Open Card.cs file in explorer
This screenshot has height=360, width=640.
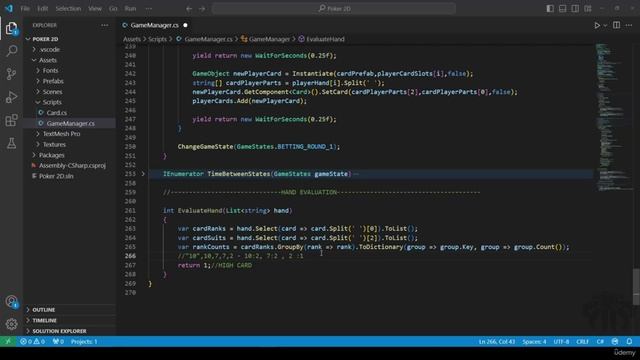(69, 113)
